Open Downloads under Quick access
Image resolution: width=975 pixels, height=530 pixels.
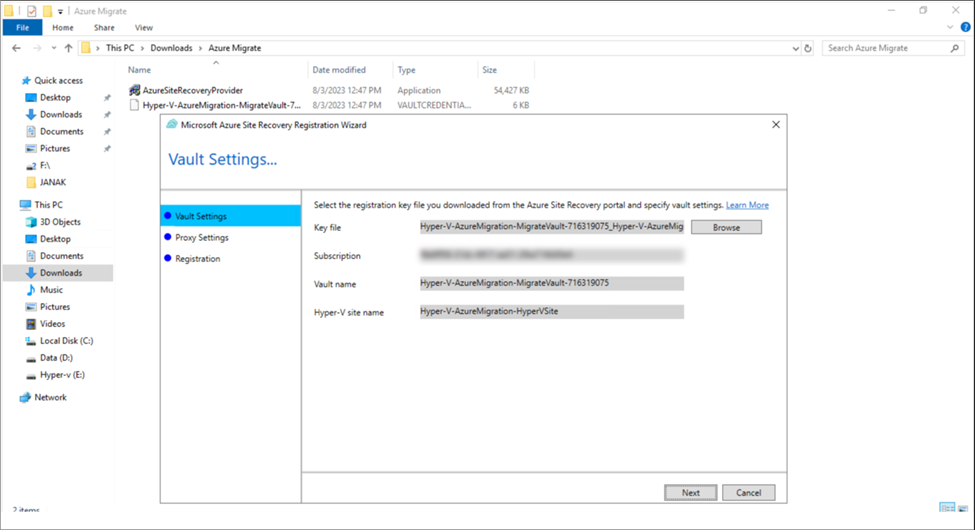61,114
